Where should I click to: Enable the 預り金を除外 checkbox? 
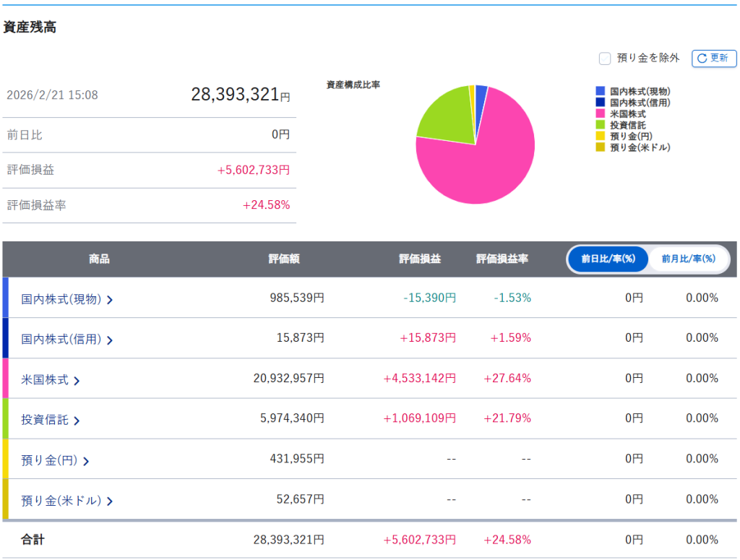(x=605, y=59)
